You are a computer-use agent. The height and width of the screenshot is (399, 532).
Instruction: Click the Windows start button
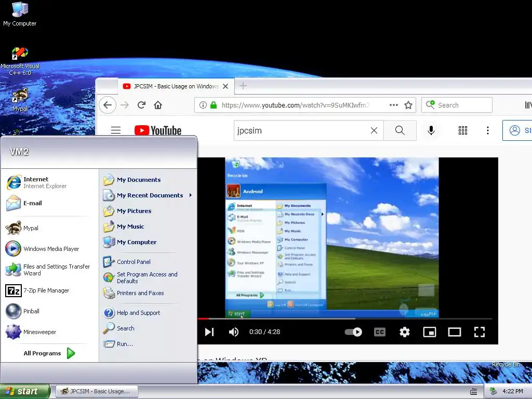24,391
